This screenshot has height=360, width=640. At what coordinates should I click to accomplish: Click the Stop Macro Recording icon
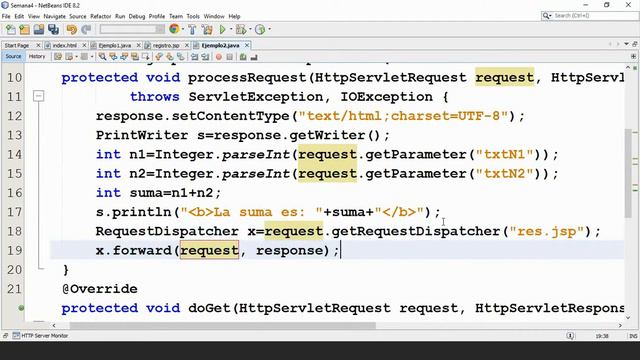click(x=229, y=57)
